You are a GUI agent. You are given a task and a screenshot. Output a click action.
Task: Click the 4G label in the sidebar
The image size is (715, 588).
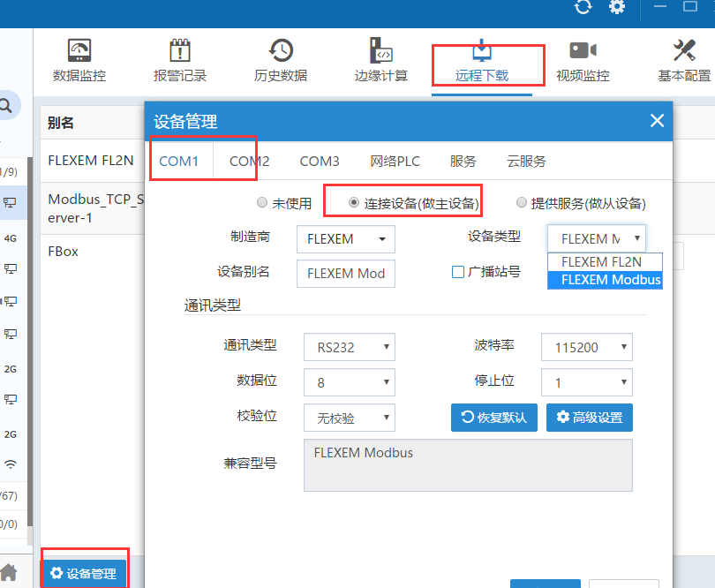[10, 238]
